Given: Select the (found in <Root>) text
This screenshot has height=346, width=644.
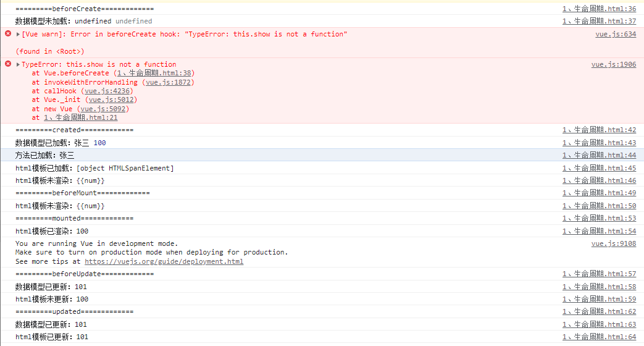Looking at the screenshot, I should [49, 51].
